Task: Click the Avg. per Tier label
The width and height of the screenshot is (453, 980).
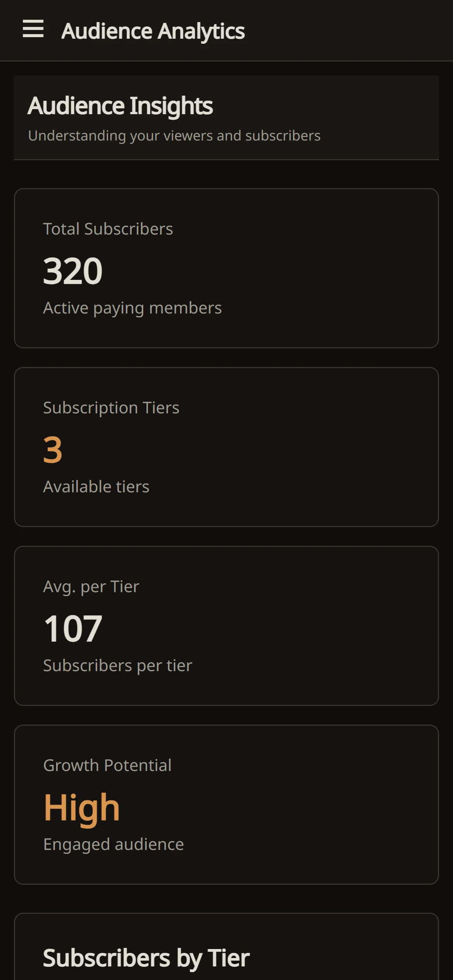Action: pos(91,587)
